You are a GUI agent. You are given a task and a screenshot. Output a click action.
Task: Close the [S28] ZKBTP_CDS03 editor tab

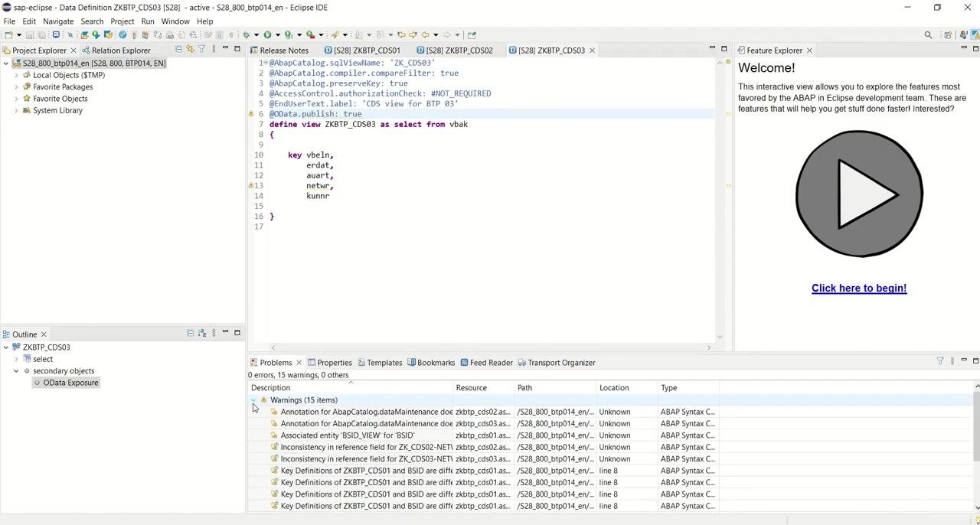[592, 51]
